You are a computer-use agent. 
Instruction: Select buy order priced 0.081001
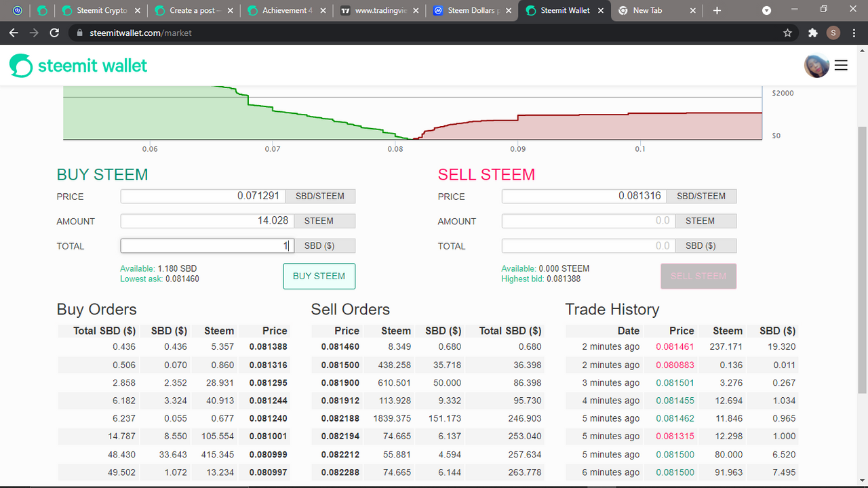(x=174, y=436)
